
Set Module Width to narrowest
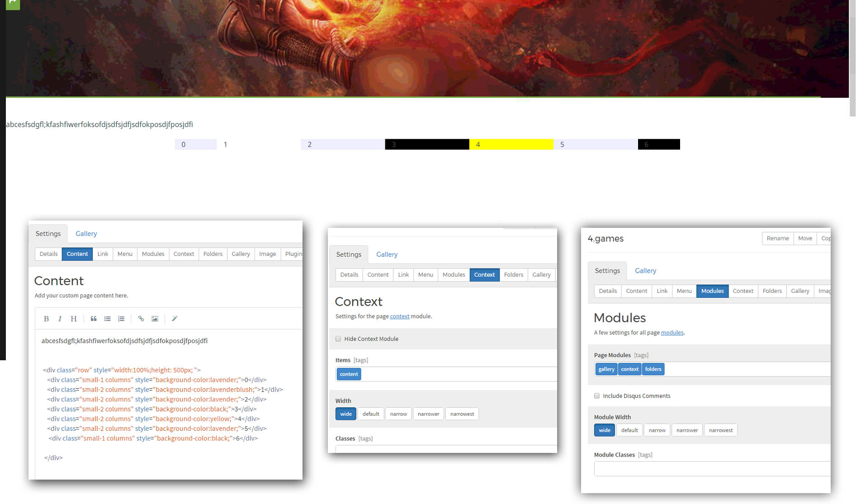pyautogui.click(x=721, y=430)
